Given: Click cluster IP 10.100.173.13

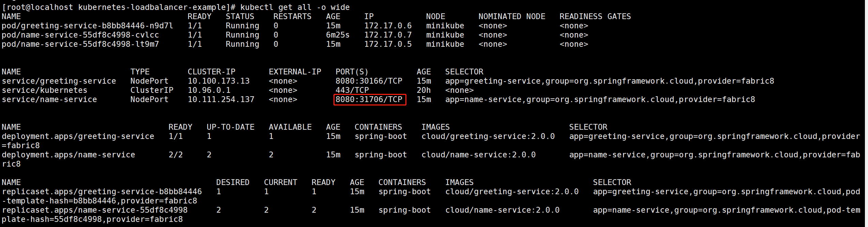Looking at the screenshot, I should click(x=218, y=81).
